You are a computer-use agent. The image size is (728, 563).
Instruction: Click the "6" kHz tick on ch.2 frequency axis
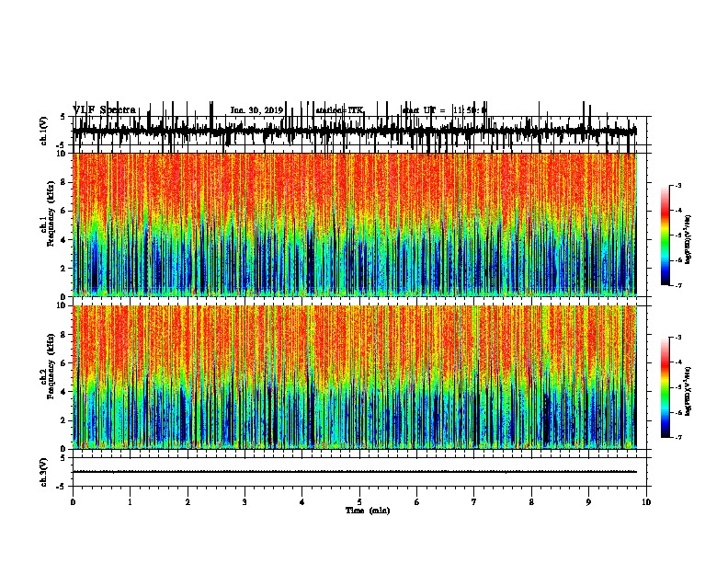[x=64, y=363]
